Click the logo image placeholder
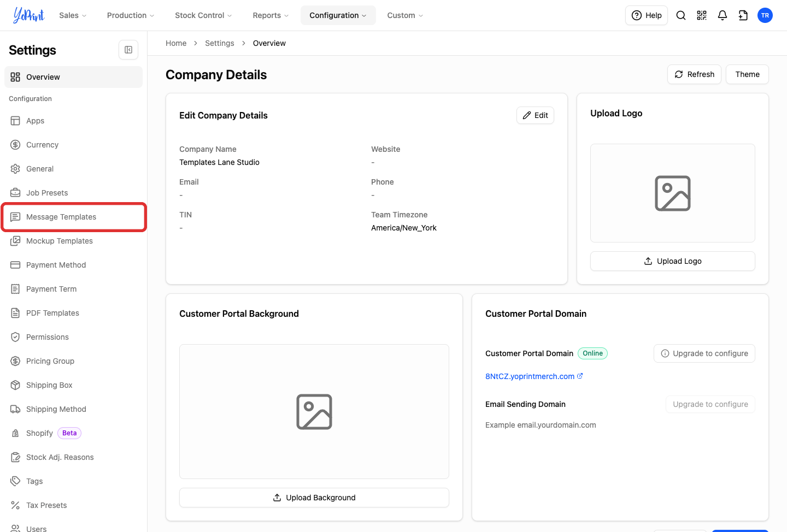787x532 pixels. point(673,193)
